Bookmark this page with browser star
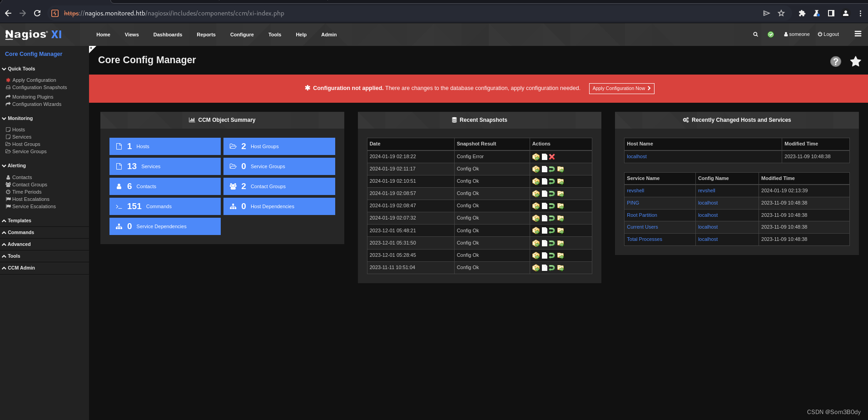This screenshot has height=420, width=868. [781, 13]
